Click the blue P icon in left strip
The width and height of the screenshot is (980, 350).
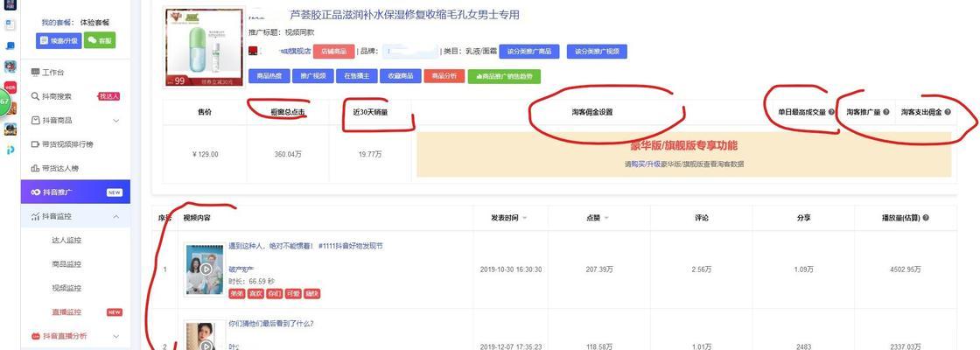[x=10, y=150]
